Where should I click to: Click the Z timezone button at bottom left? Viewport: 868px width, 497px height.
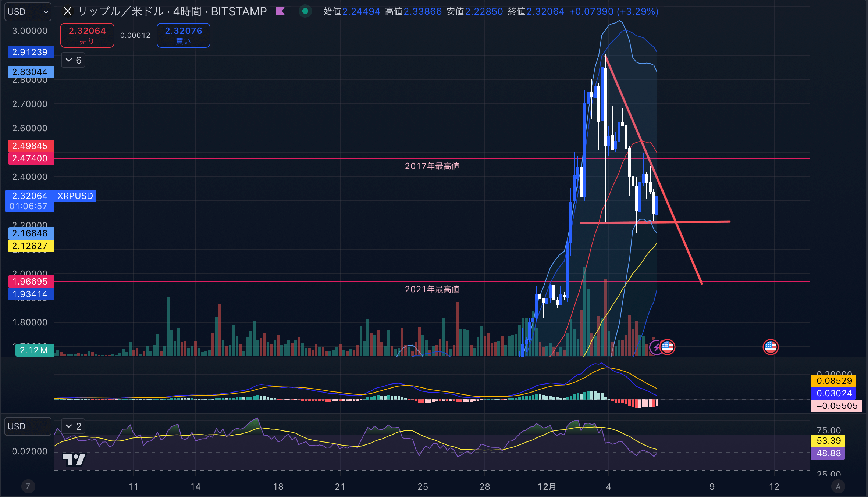[x=28, y=487]
